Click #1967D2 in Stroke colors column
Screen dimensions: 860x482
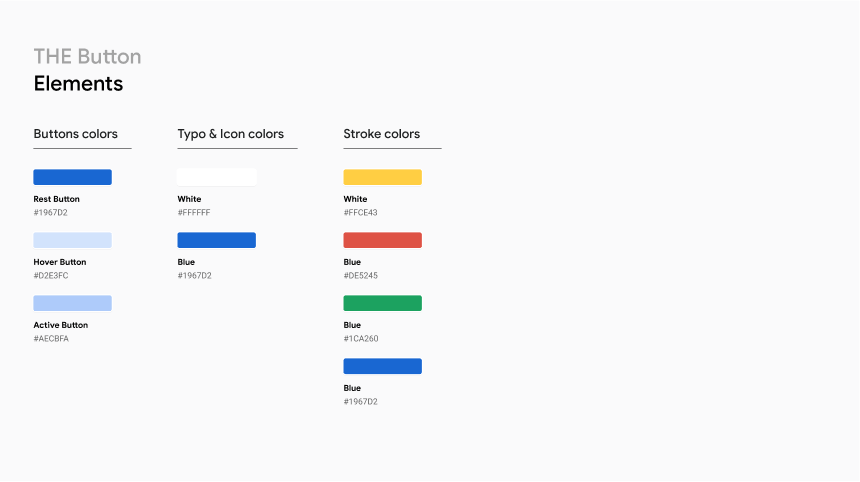pos(360,402)
